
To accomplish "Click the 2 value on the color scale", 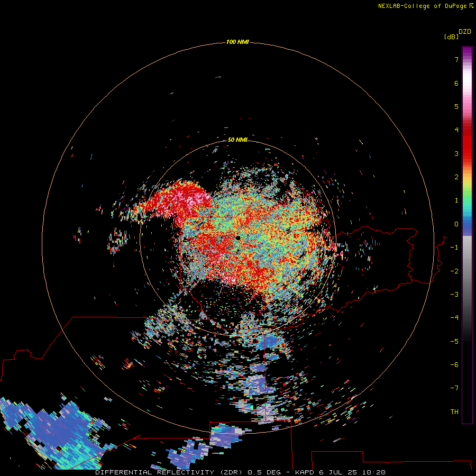I will point(456,177).
